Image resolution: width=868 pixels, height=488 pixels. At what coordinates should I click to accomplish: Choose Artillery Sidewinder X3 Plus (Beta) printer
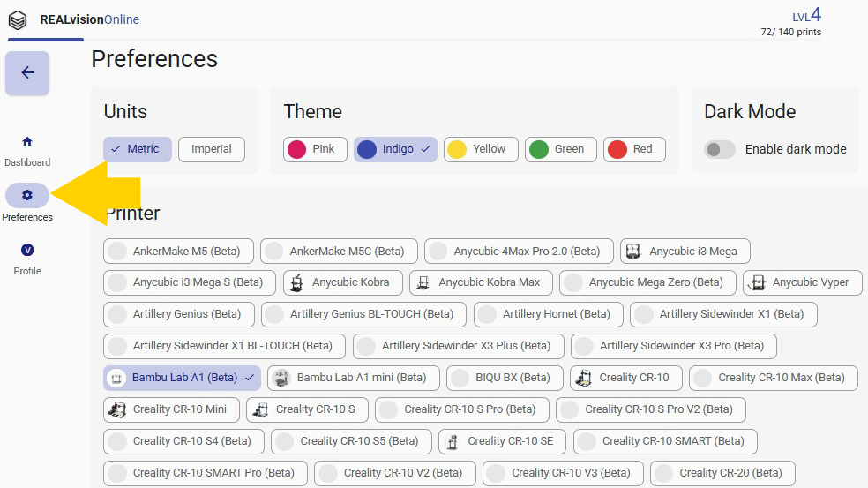pyautogui.click(x=459, y=346)
